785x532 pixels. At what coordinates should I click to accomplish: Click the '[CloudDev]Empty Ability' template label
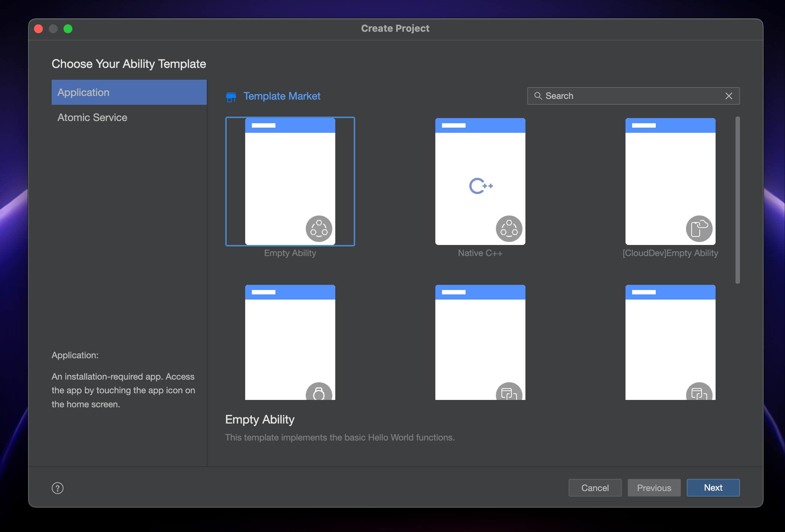tap(671, 253)
